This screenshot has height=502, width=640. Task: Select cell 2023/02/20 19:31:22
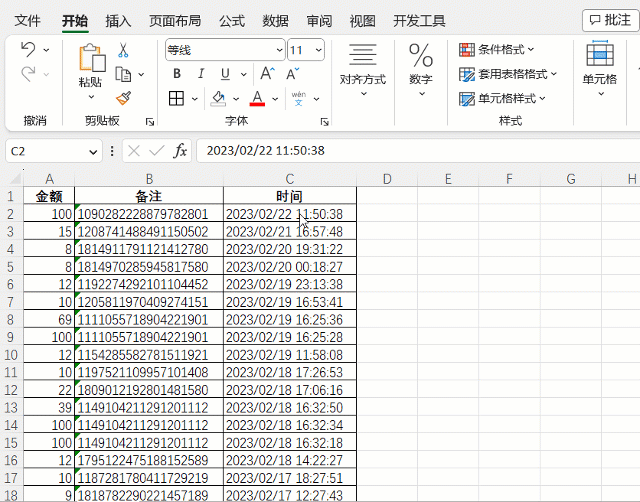click(x=290, y=249)
